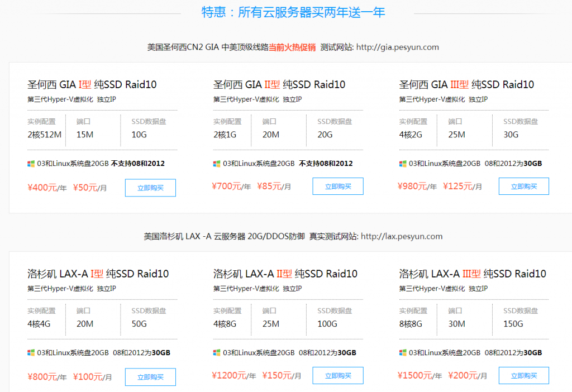Image resolution: width=572 pixels, height=392 pixels.
Task: Open the gia.pesyun.com test site link
Action: point(397,47)
